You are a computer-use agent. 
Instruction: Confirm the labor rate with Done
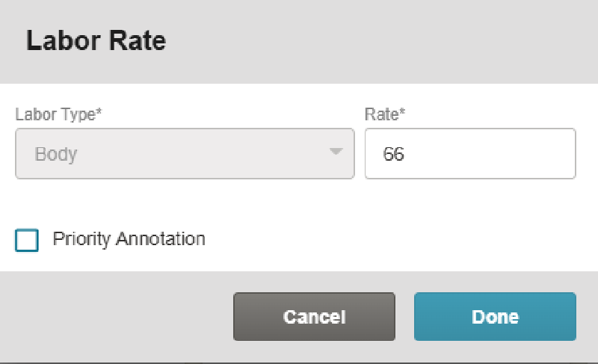(495, 317)
